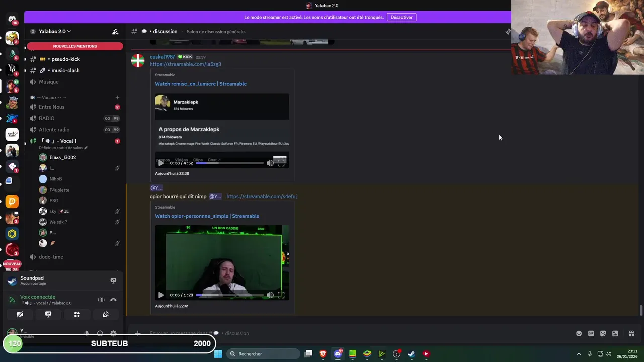Start an activity from the voice panel
Image resolution: width=644 pixels, height=362 pixels.
77,314
